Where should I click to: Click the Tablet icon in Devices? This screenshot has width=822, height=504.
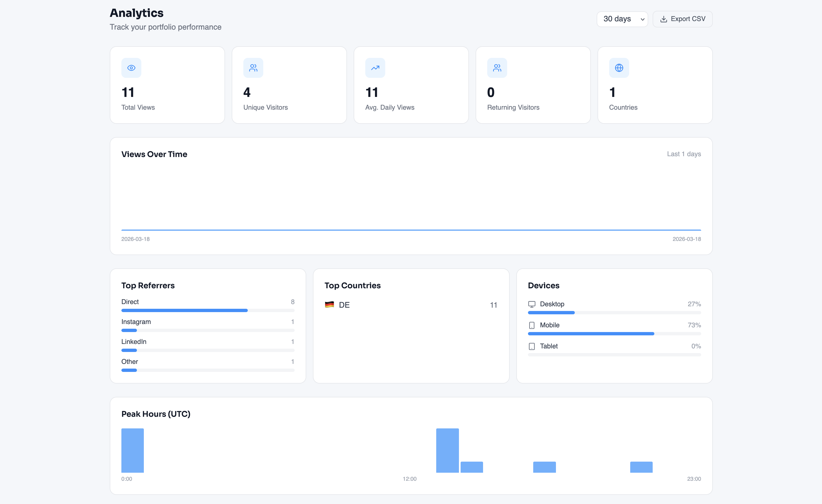click(532, 346)
